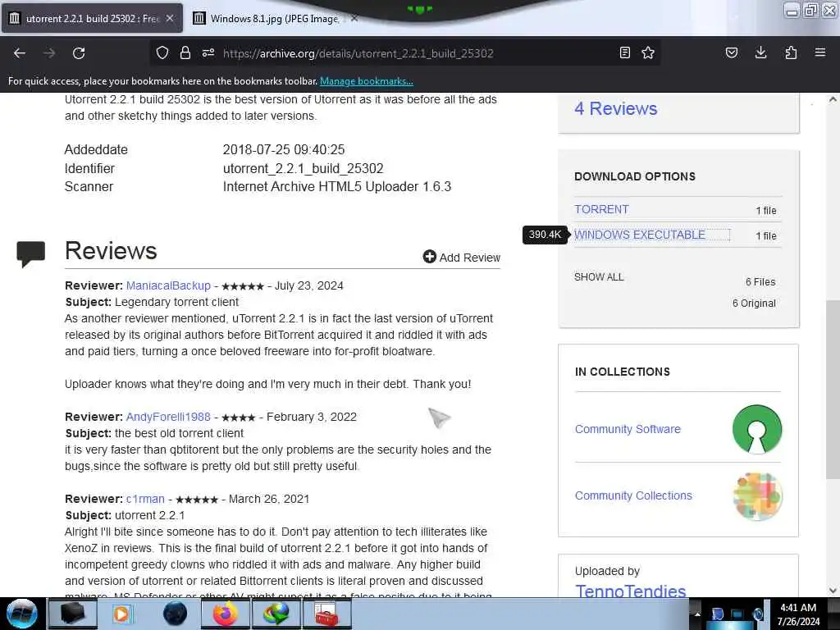This screenshot has height=630, width=840.
Task: Click the IN COLLECTIONS heading
Action: (622, 372)
